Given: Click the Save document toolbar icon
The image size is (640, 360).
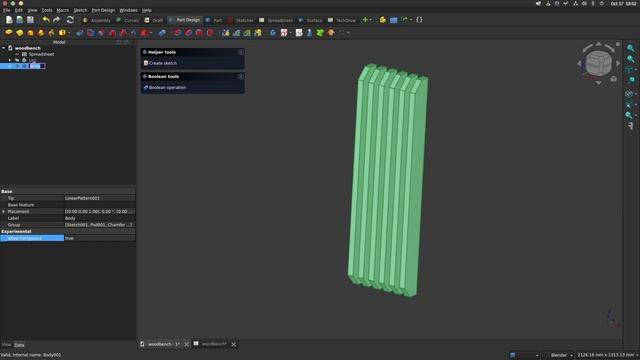Looking at the screenshot, I should pos(31,20).
